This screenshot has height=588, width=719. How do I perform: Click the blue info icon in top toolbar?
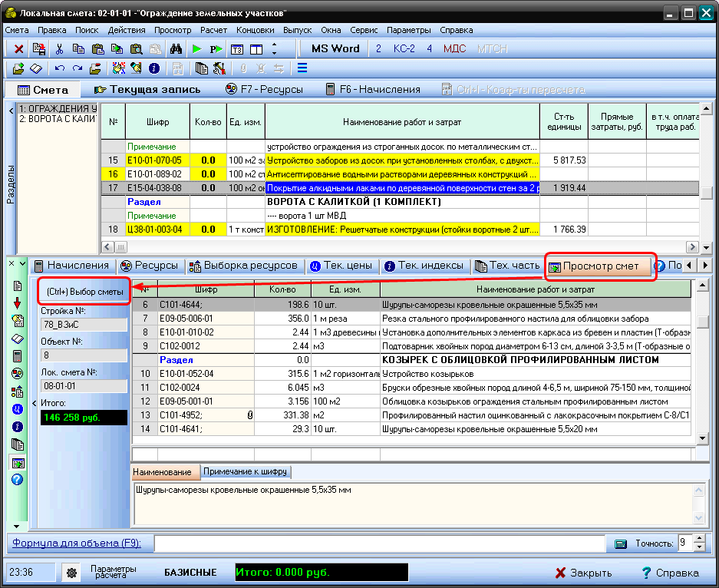coord(153,68)
